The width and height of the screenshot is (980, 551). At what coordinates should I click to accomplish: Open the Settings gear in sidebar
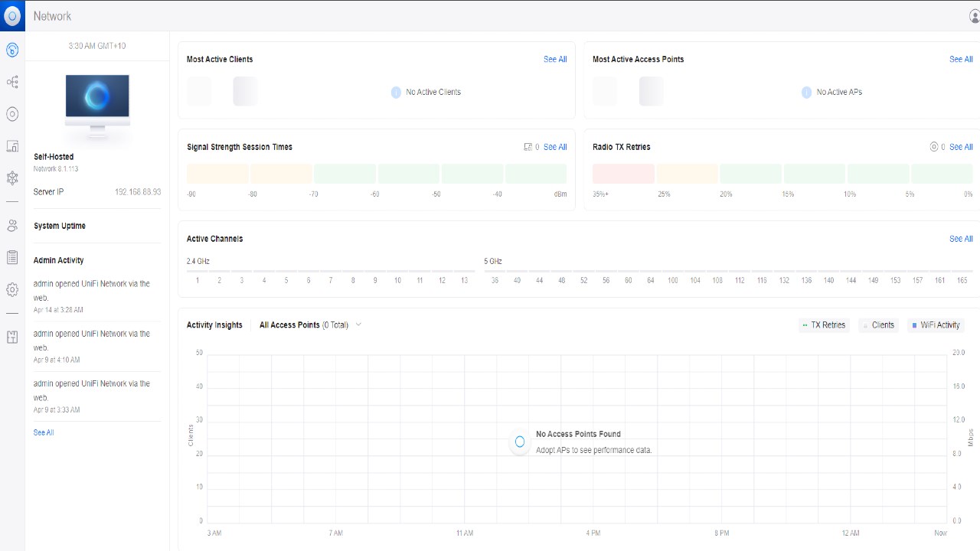(x=12, y=290)
